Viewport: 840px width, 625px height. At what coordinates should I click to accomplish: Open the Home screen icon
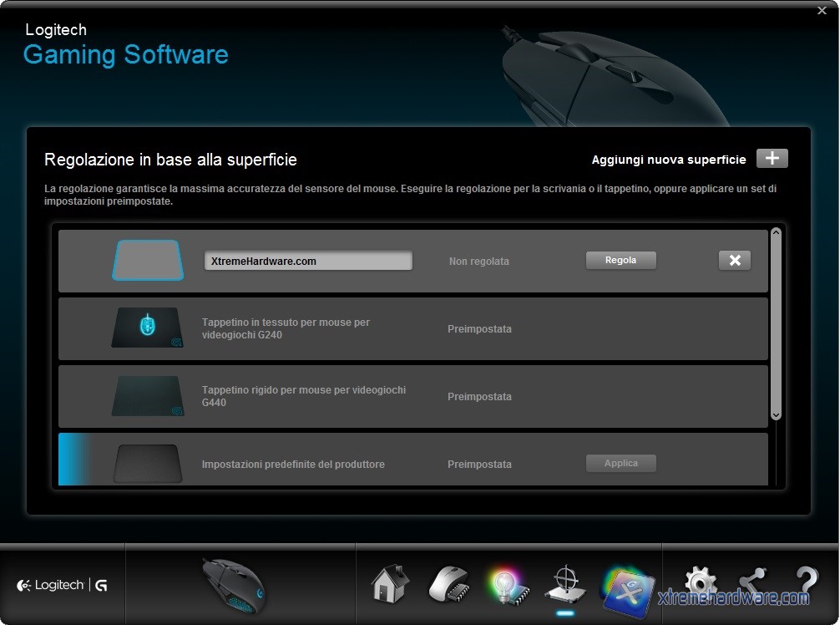tap(390, 583)
